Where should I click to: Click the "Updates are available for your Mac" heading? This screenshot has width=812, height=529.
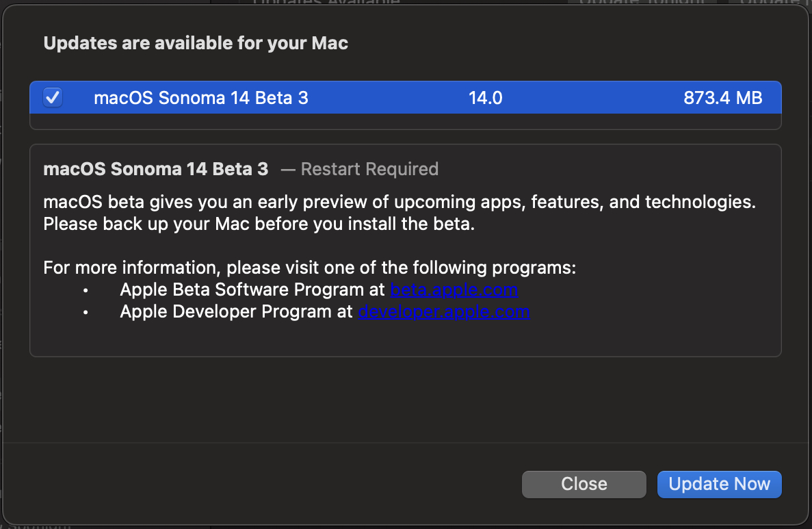[196, 43]
